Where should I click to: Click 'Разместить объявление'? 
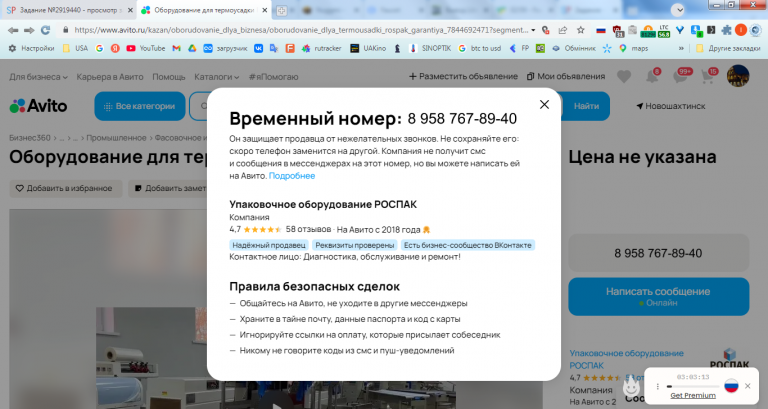tap(463, 76)
